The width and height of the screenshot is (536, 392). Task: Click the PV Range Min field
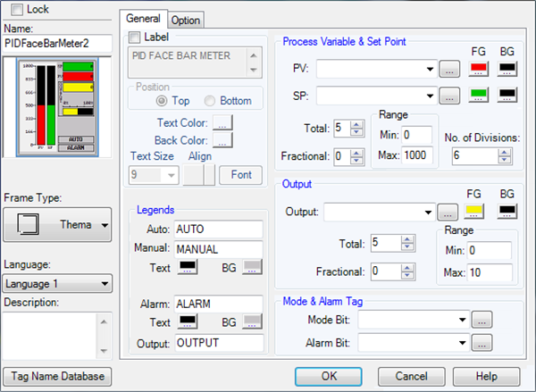416,135
